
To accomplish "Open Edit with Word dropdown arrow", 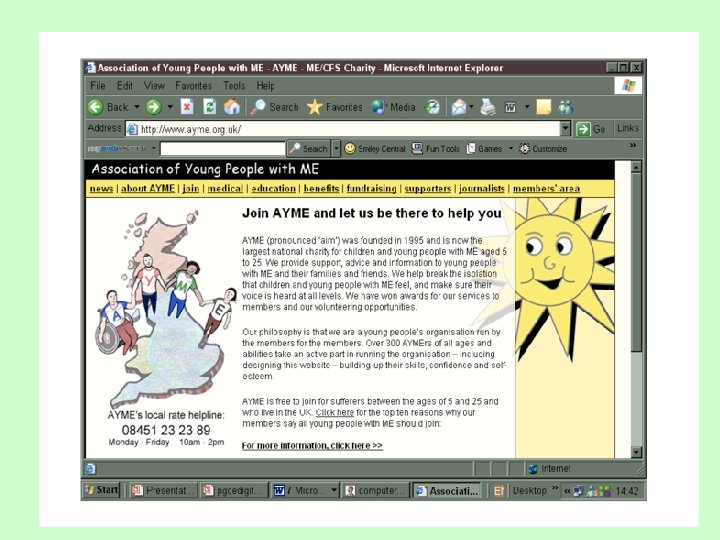I will [x=527, y=107].
